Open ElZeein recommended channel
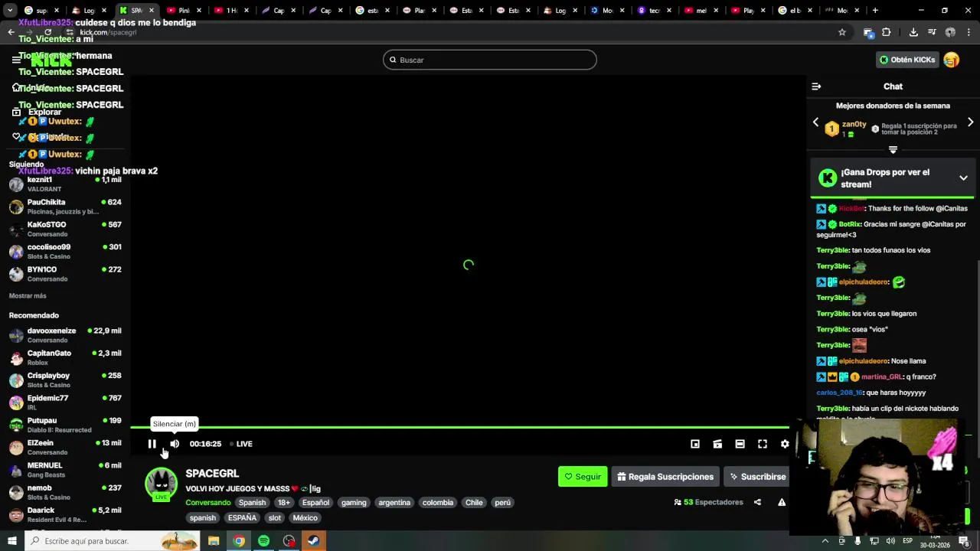Viewport: 980px width, 551px height. click(65, 447)
